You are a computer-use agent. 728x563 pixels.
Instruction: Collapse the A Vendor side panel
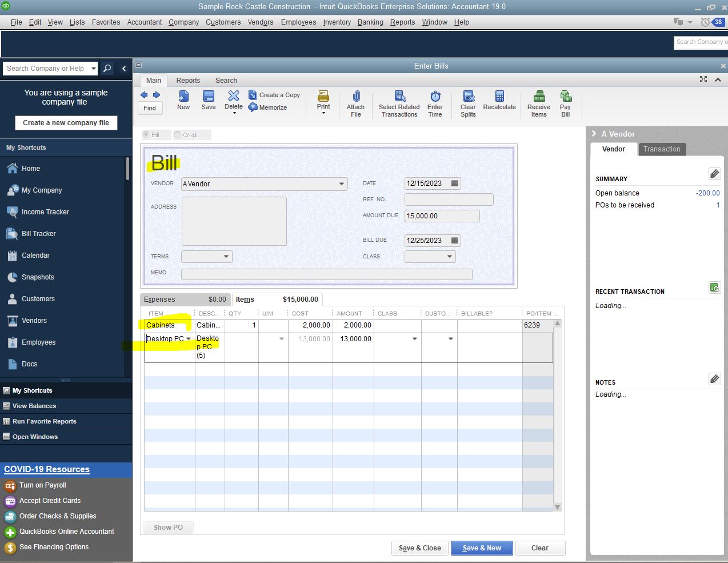594,134
